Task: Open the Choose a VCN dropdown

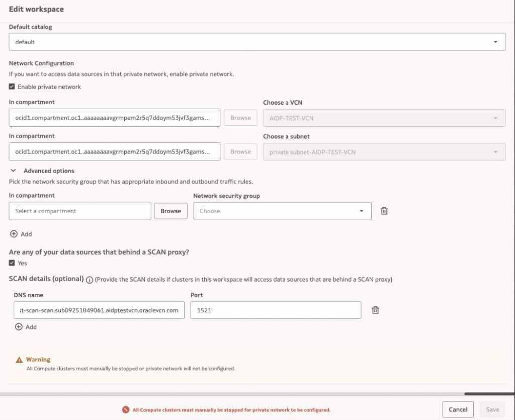Action: click(384, 118)
